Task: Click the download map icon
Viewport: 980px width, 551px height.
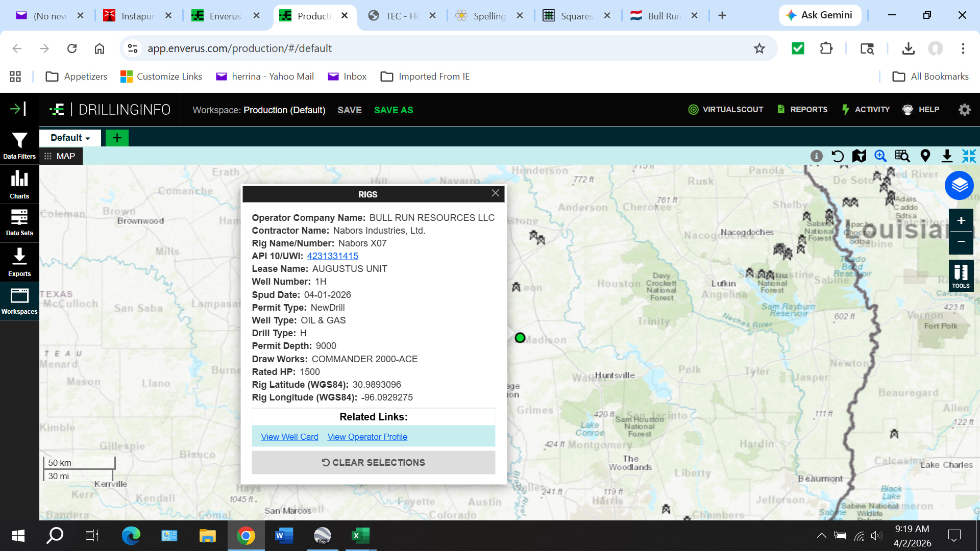Action: point(947,156)
